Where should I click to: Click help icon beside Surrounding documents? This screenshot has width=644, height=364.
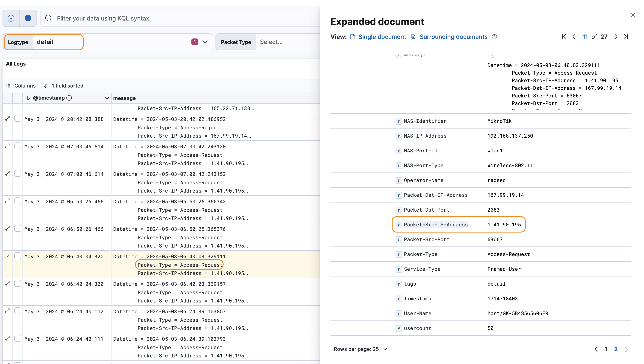494,37
